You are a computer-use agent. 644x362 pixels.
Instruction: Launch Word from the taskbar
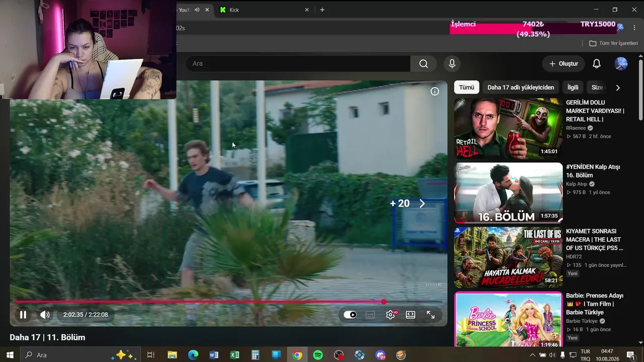coord(214,355)
